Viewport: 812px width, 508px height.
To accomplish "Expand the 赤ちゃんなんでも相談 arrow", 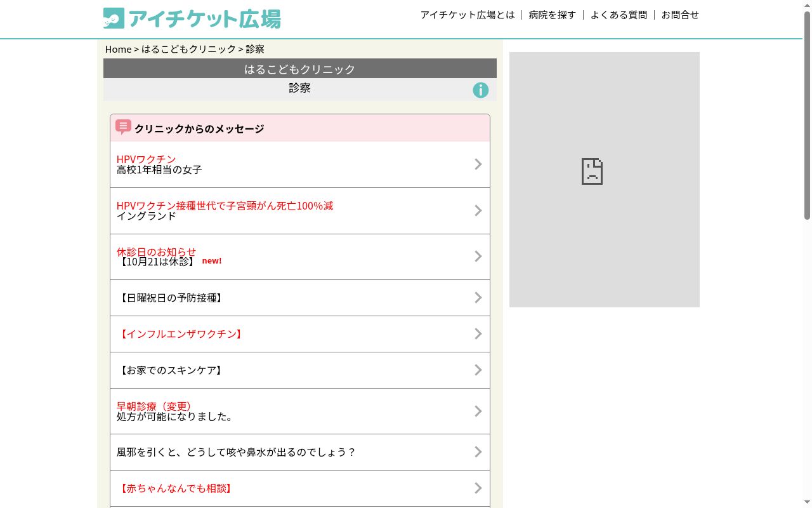I will pos(478,488).
